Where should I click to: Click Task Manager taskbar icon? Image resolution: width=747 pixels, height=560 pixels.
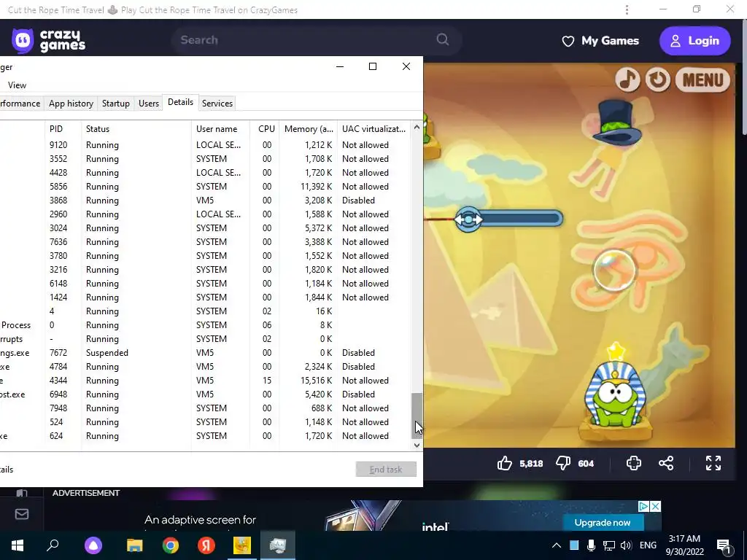point(278,545)
